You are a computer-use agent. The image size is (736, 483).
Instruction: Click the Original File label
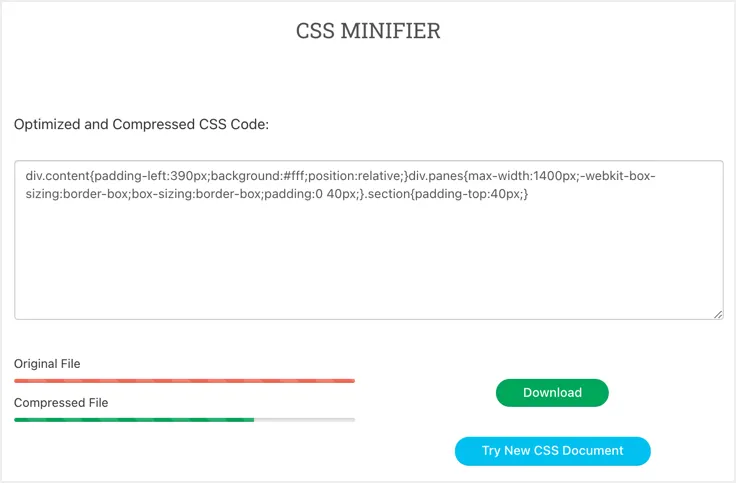click(47, 364)
